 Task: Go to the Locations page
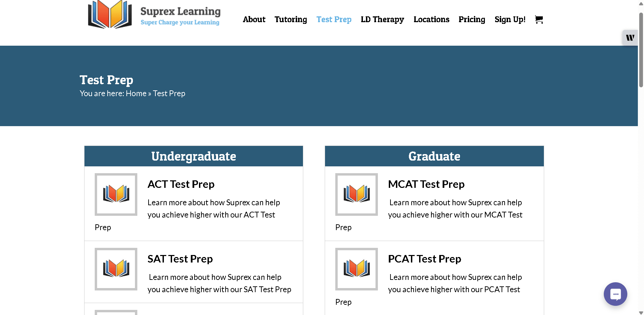[x=431, y=19]
